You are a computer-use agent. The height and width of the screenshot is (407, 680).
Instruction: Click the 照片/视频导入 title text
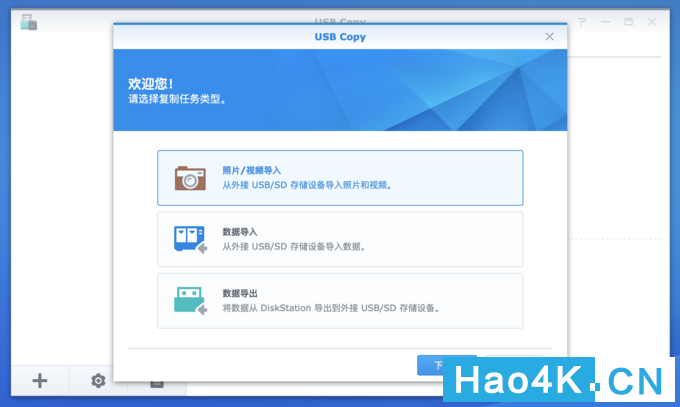(x=252, y=171)
